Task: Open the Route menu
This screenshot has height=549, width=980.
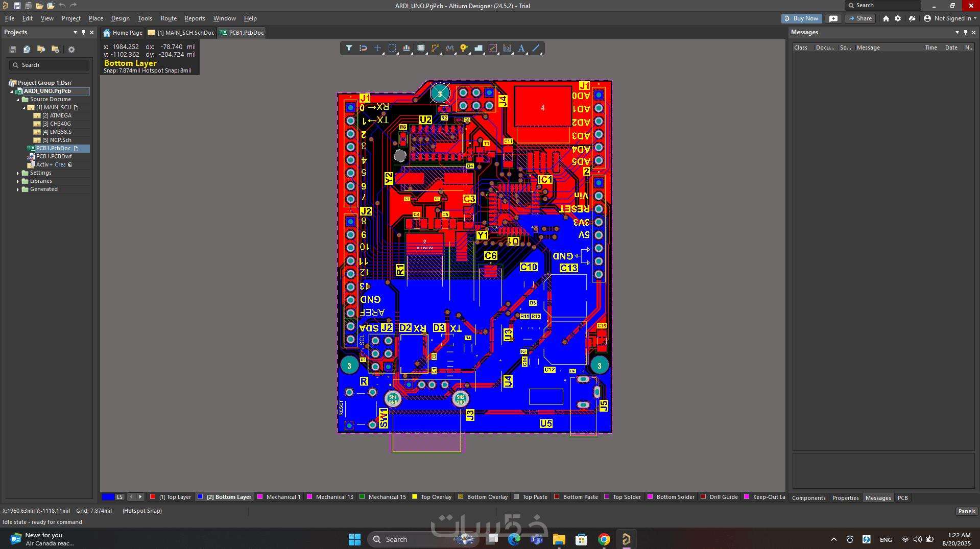Action: pyautogui.click(x=169, y=18)
